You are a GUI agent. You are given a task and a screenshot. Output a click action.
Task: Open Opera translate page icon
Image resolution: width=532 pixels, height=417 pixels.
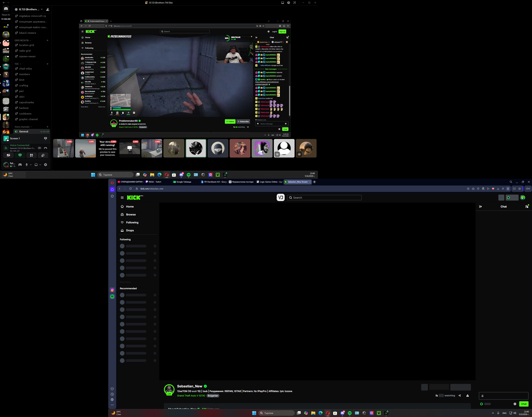(483, 189)
